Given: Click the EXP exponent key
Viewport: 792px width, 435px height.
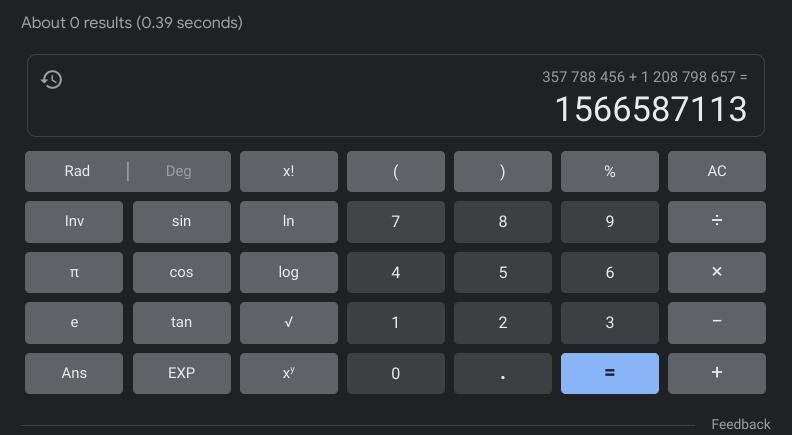Looking at the screenshot, I should tap(182, 373).
